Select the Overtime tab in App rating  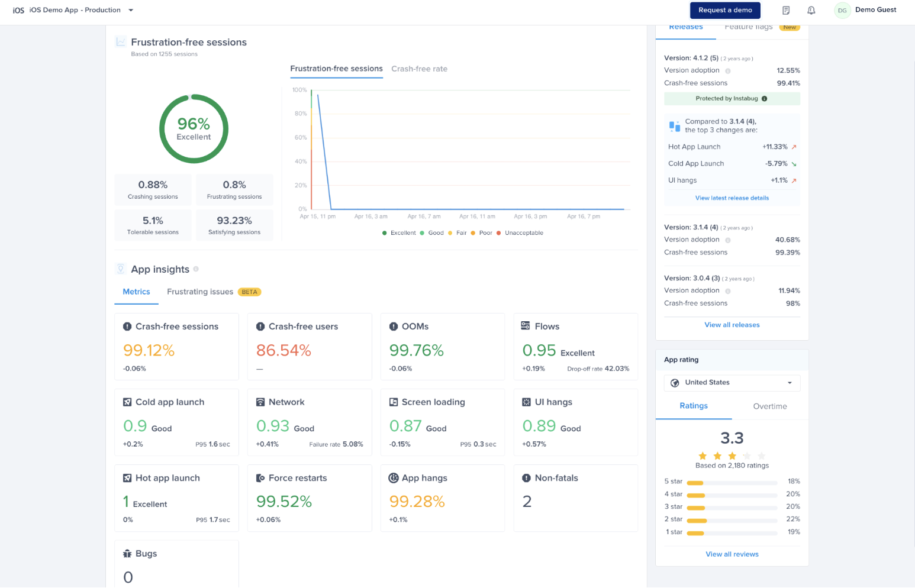(x=770, y=406)
